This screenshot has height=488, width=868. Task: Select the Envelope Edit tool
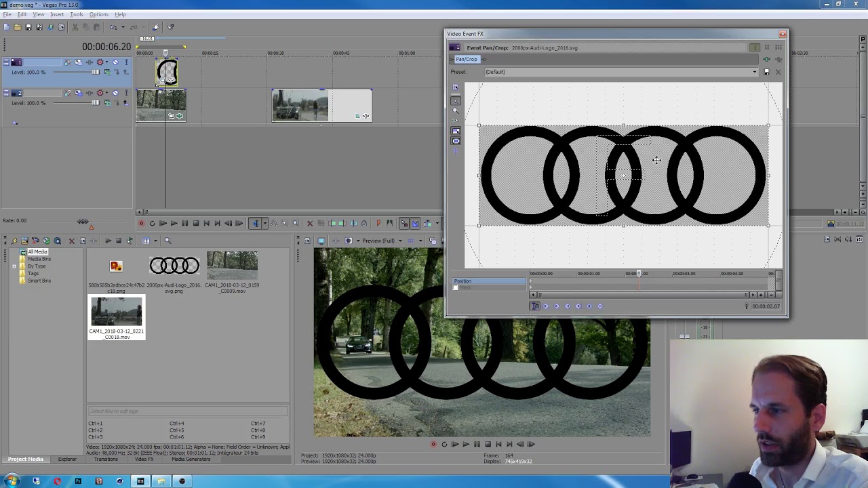[x=274, y=223]
